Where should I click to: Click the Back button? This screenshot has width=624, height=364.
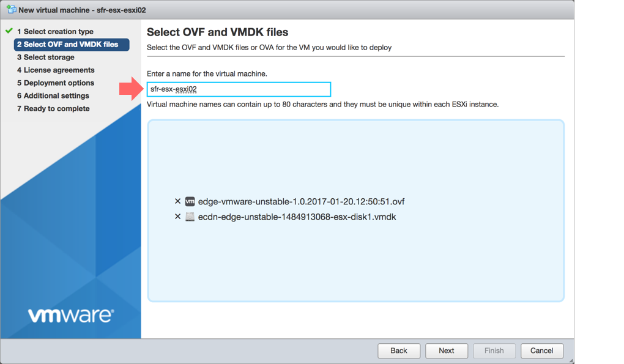pos(399,351)
